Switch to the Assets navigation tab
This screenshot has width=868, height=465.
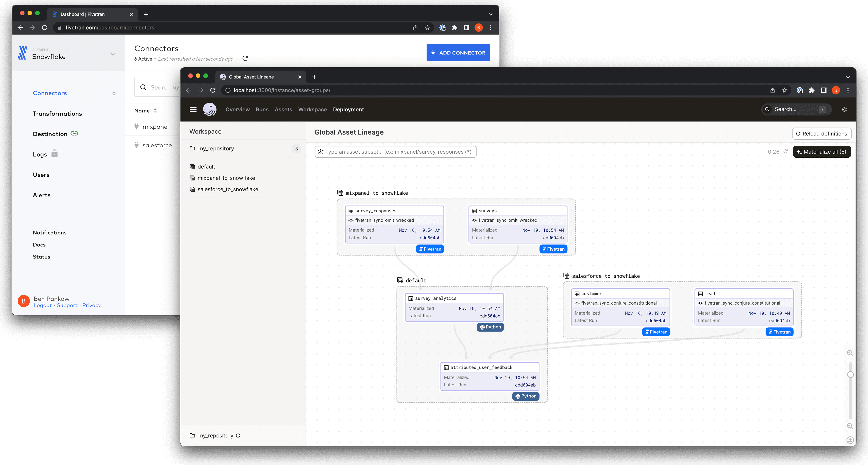(x=283, y=109)
